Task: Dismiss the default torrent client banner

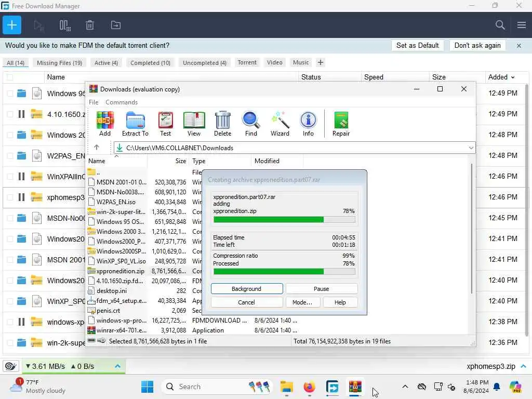Action: [x=519, y=46]
